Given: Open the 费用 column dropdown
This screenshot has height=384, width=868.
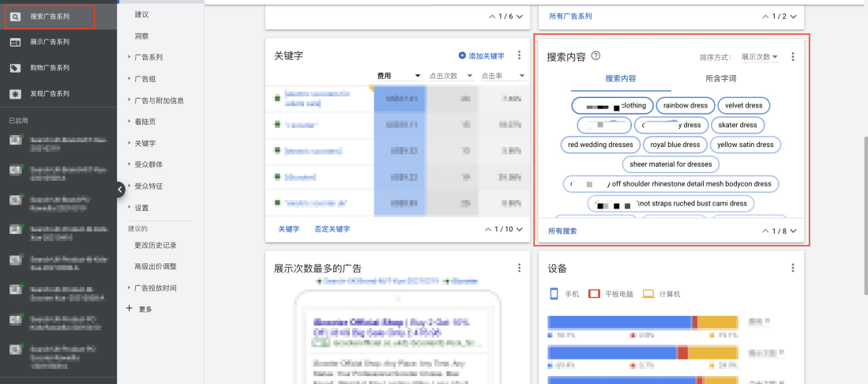Looking at the screenshot, I should click(x=399, y=76).
